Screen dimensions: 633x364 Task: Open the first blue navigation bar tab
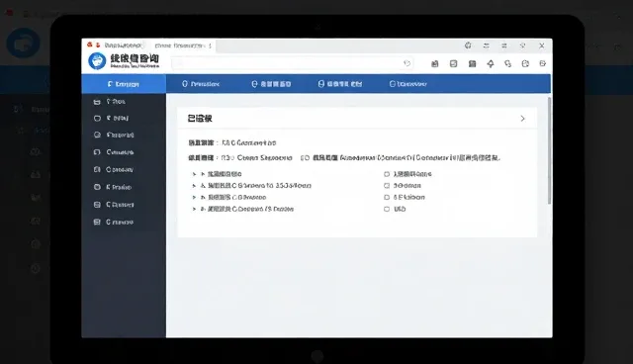click(201, 84)
